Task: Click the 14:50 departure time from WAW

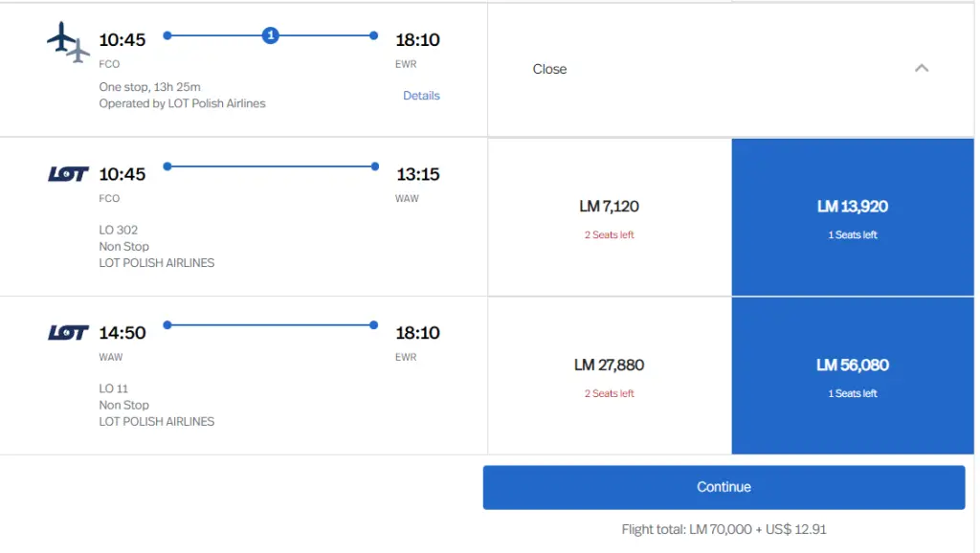Action: click(122, 333)
